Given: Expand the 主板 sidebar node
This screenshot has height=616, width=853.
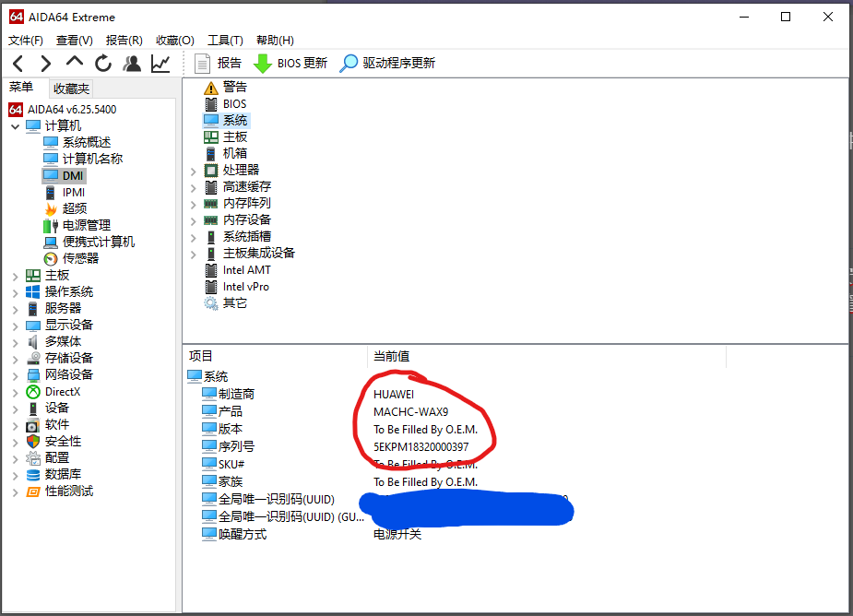Looking at the screenshot, I should pyautogui.click(x=16, y=277).
